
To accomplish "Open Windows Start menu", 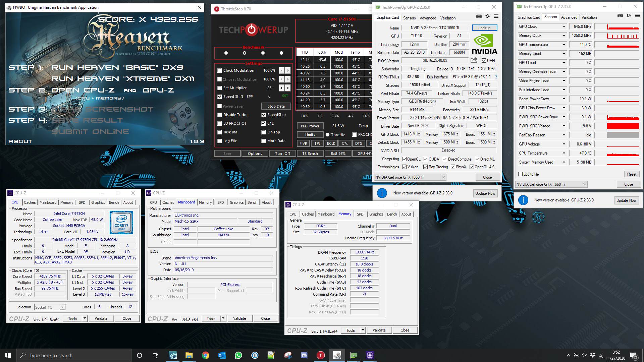I will coord(8,355).
